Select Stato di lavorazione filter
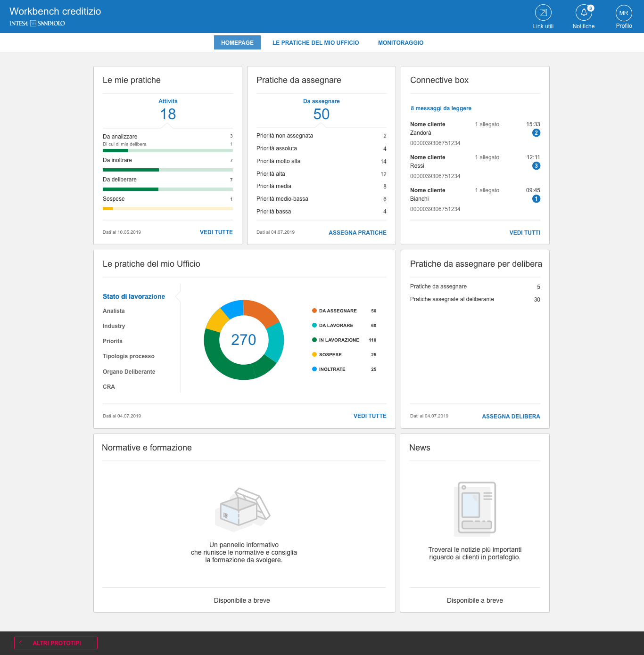Image resolution: width=644 pixels, height=655 pixels. tap(134, 296)
